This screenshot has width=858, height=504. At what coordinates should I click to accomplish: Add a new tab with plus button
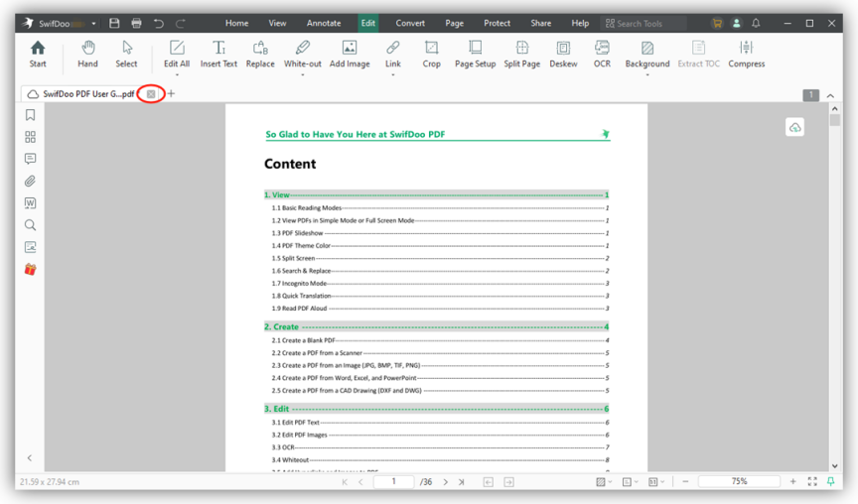tap(171, 94)
